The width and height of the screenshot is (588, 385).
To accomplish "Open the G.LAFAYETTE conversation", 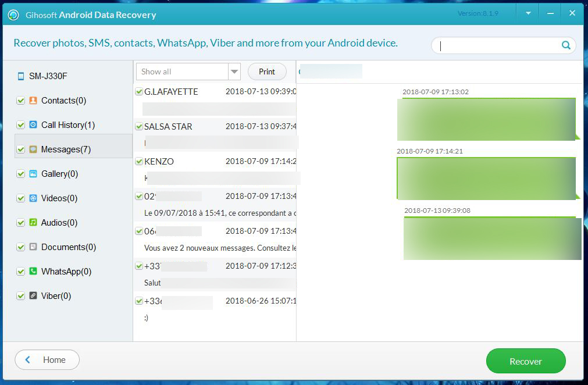I will [215, 100].
